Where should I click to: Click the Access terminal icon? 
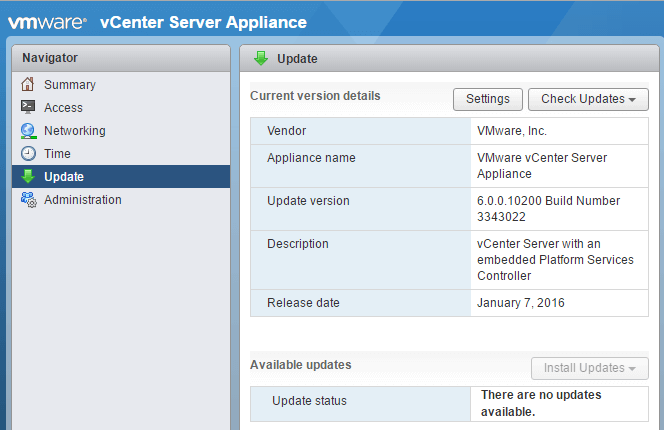click(x=28, y=108)
